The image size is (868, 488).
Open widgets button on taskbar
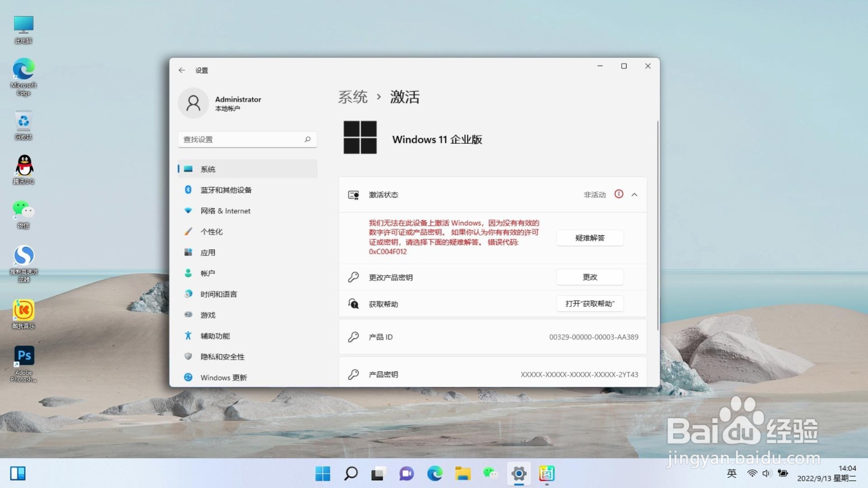click(18, 473)
